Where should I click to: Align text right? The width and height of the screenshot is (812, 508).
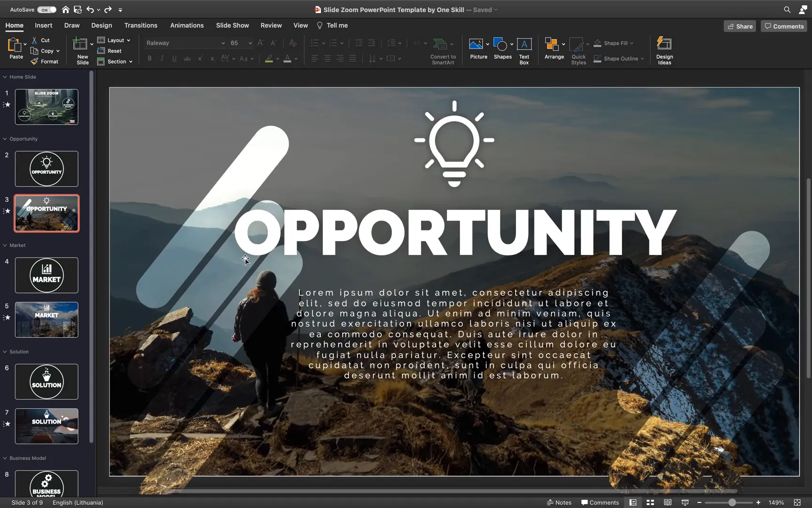[x=340, y=58]
